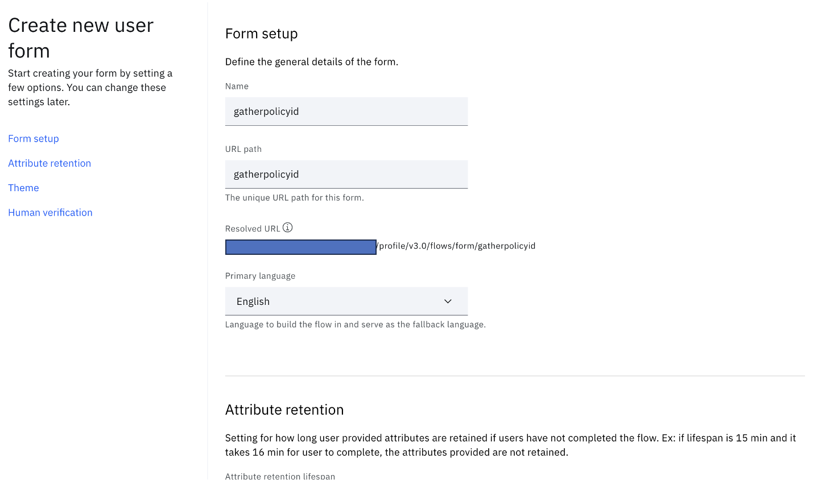Click the Resolved URL label
Image resolution: width=834 pixels, height=504 pixels.
(x=253, y=229)
